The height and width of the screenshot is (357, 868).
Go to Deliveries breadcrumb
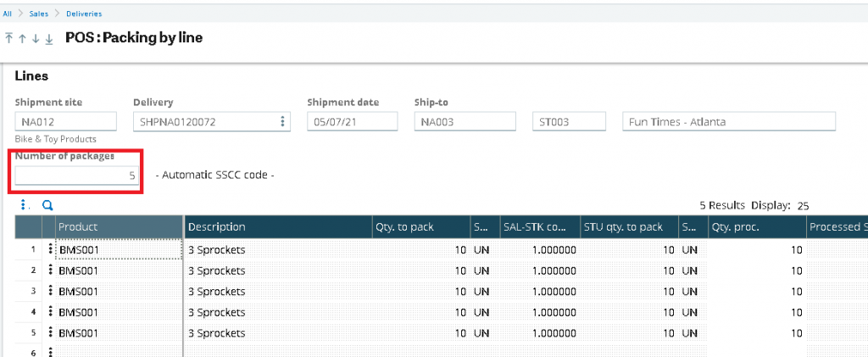click(84, 13)
